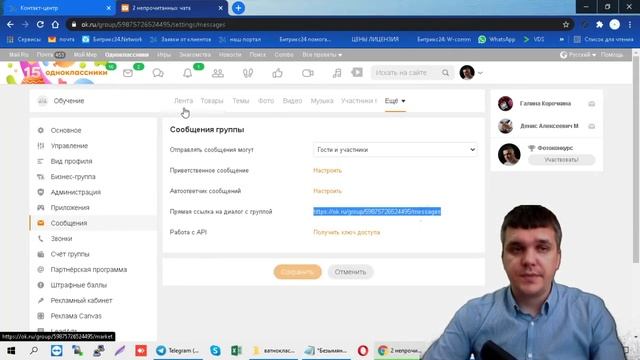Reload the page in Chrome
Viewport: 640px width, 360px height.
click(x=40, y=24)
